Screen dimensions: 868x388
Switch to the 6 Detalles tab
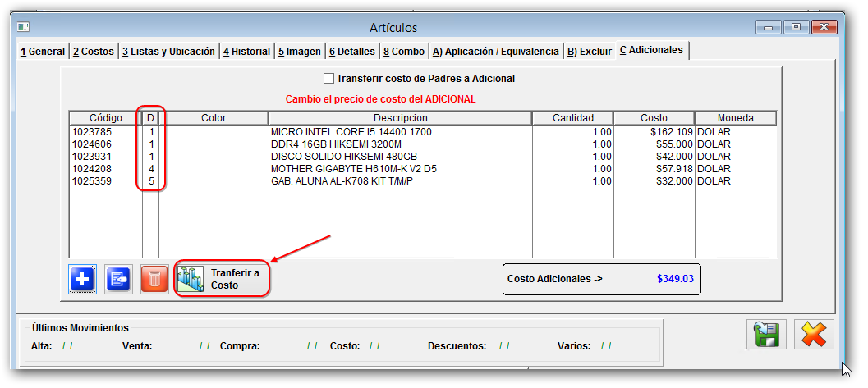click(x=352, y=52)
